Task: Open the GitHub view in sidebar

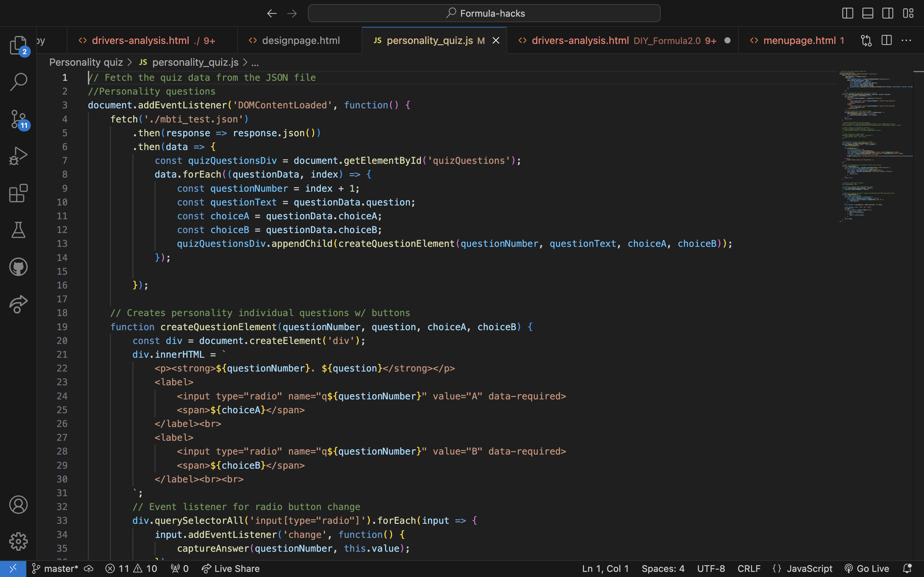Action: [18, 267]
